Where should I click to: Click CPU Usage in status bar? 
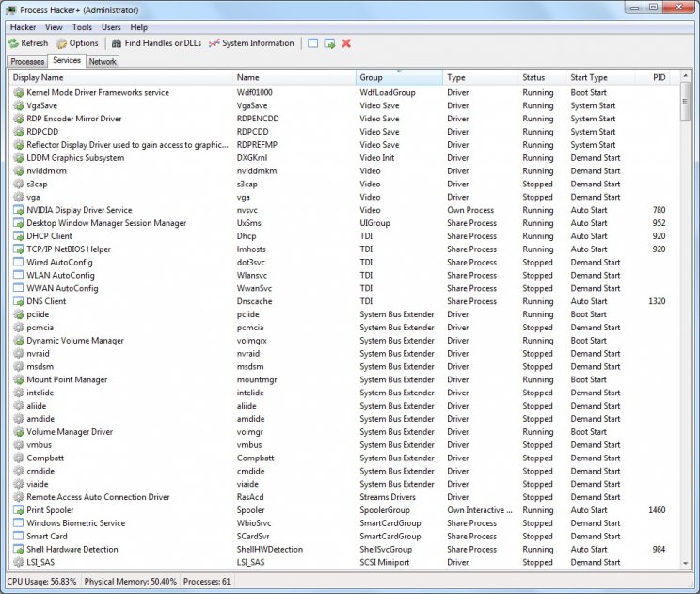pos(41,582)
